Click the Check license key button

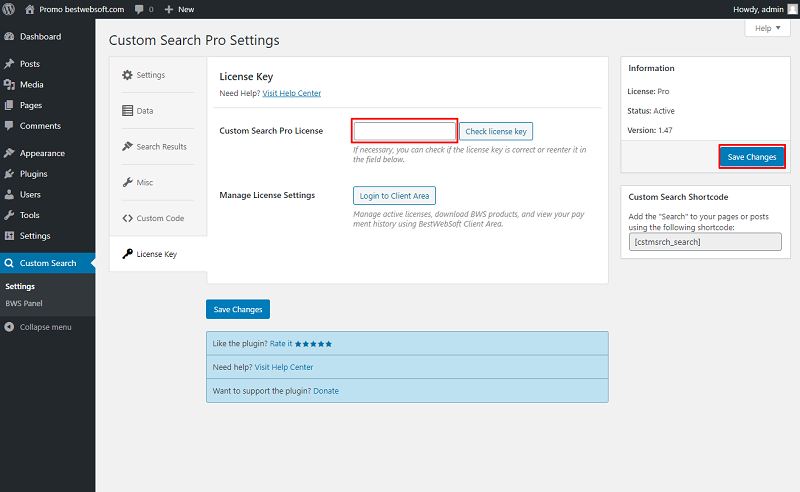click(x=496, y=132)
